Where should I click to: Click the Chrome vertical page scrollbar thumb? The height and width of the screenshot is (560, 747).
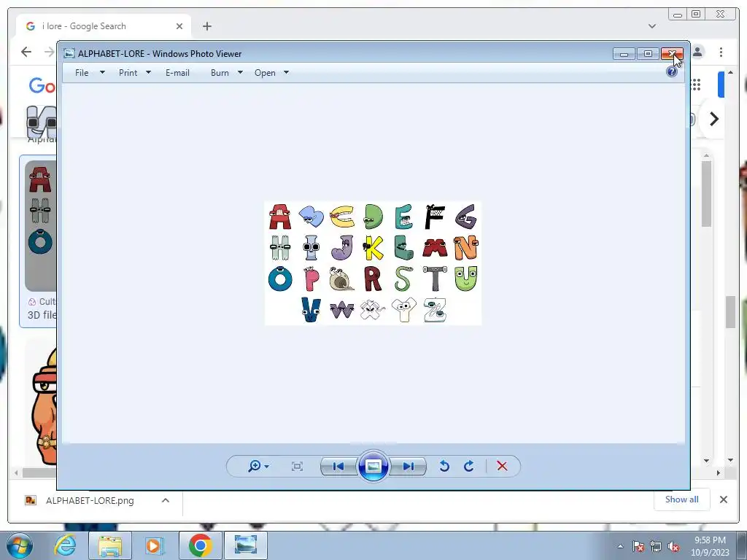[x=730, y=312]
